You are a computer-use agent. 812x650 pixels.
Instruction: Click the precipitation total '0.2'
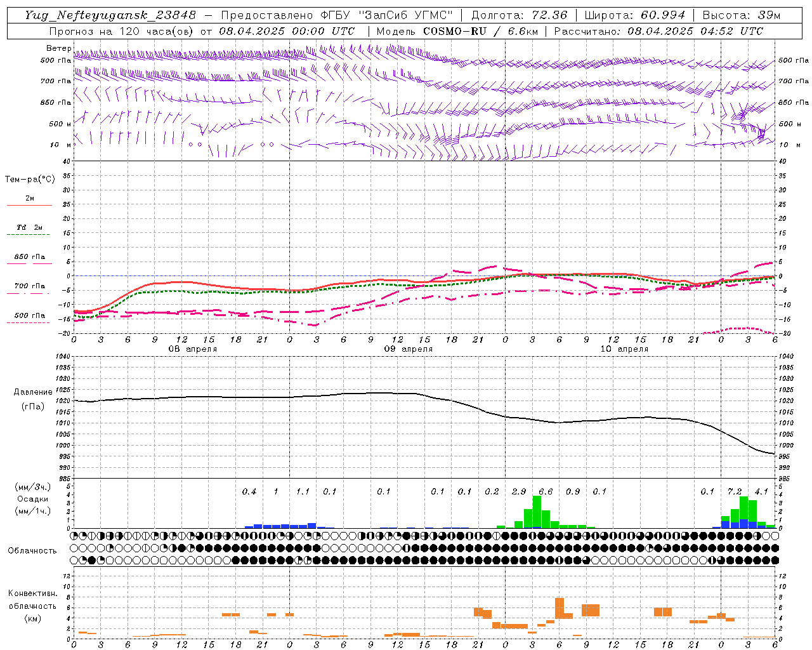click(492, 491)
